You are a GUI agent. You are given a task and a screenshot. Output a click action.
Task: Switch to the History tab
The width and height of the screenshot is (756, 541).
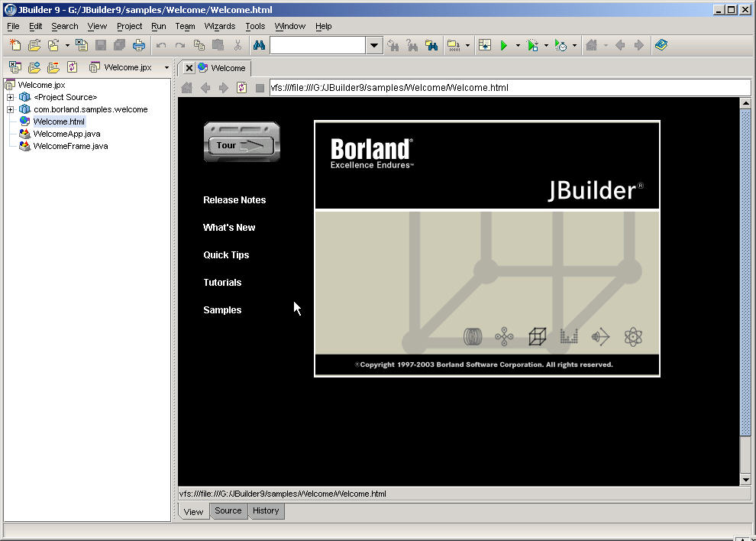point(266,511)
